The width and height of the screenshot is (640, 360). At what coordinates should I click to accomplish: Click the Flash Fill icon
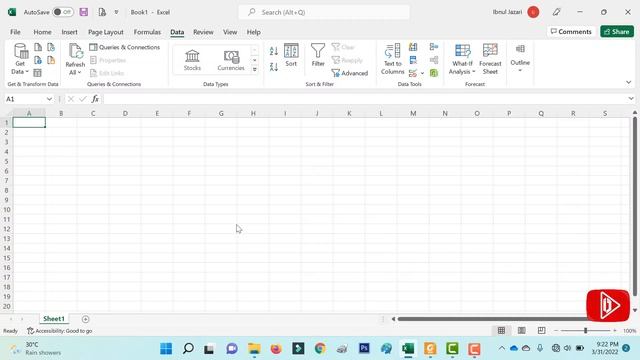[413, 47]
